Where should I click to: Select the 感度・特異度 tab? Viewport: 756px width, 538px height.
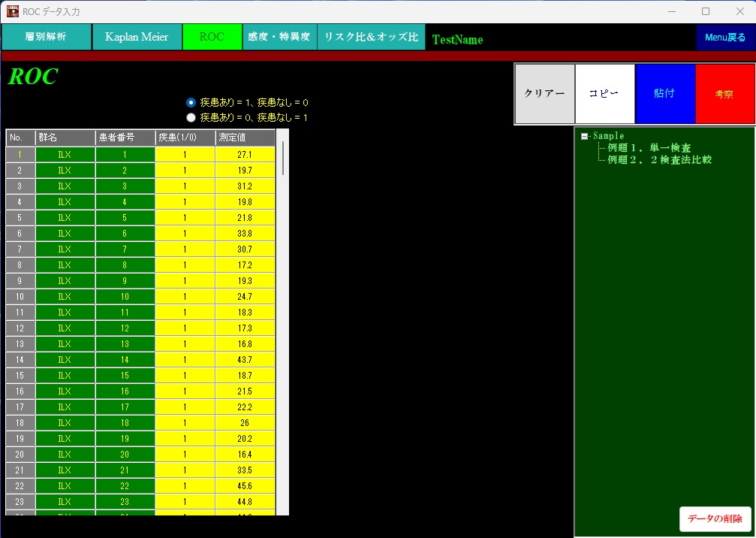tap(279, 36)
